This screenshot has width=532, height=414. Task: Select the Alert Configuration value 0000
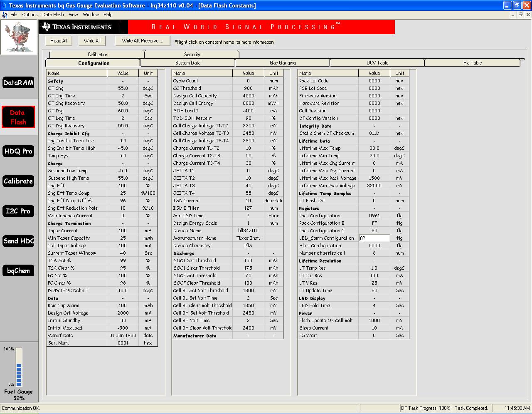pos(374,245)
